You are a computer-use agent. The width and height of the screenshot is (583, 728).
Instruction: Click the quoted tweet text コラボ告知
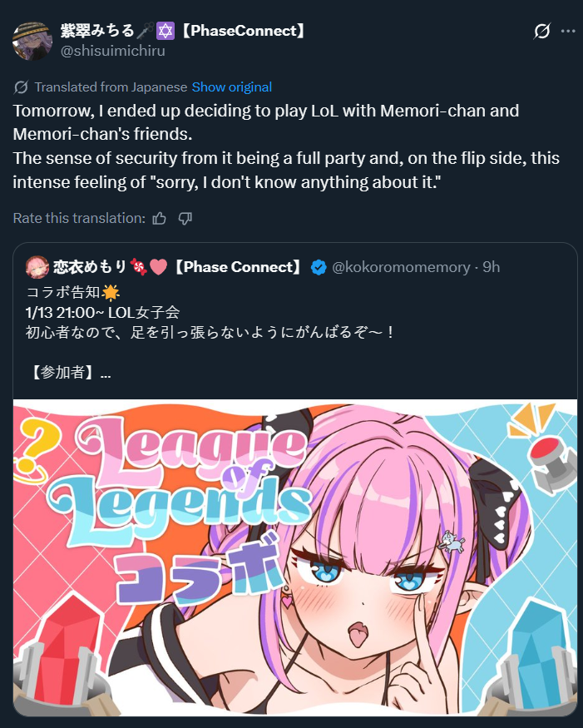pyautogui.click(x=63, y=293)
